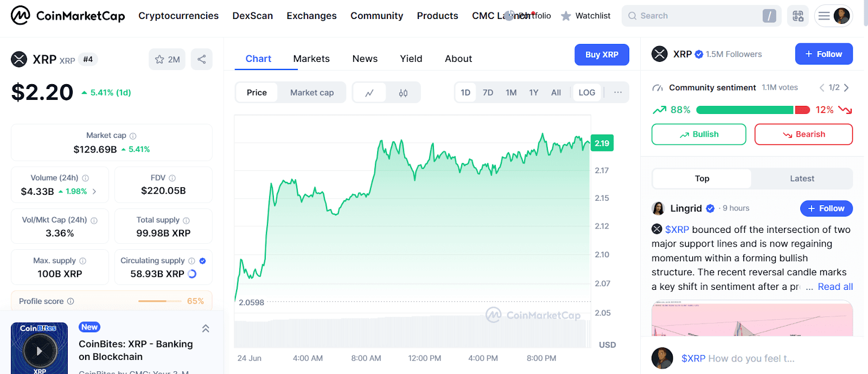This screenshot has width=868, height=374.
Task: Click the community sentiment green/red bar
Action: pyautogui.click(x=753, y=110)
